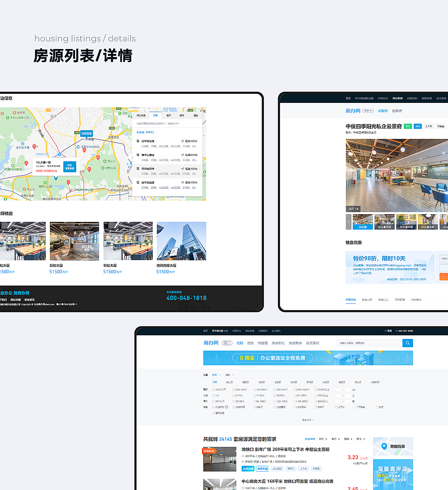This screenshot has height=490, width=448.
Task: Switch to the 周边楼盘 tab in map panel
Action: pyautogui.click(x=141, y=115)
